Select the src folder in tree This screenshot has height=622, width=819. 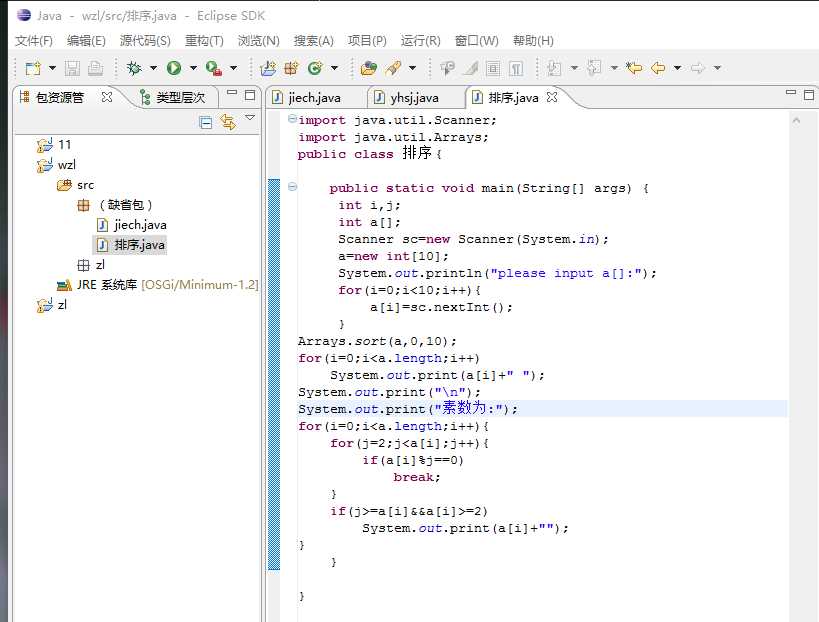(x=76, y=185)
